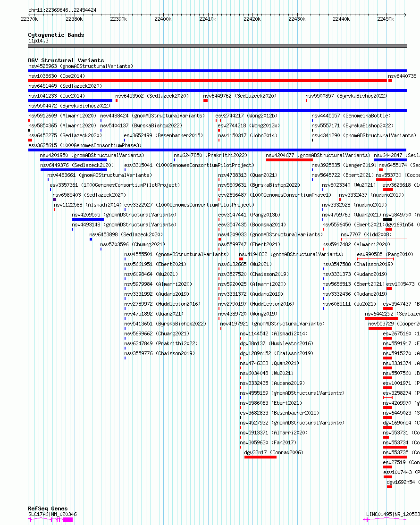Click the nsv1150317 (John2014) label
Image resolution: width=420 pixels, height=525 pixels.
pyautogui.click(x=248, y=135)
